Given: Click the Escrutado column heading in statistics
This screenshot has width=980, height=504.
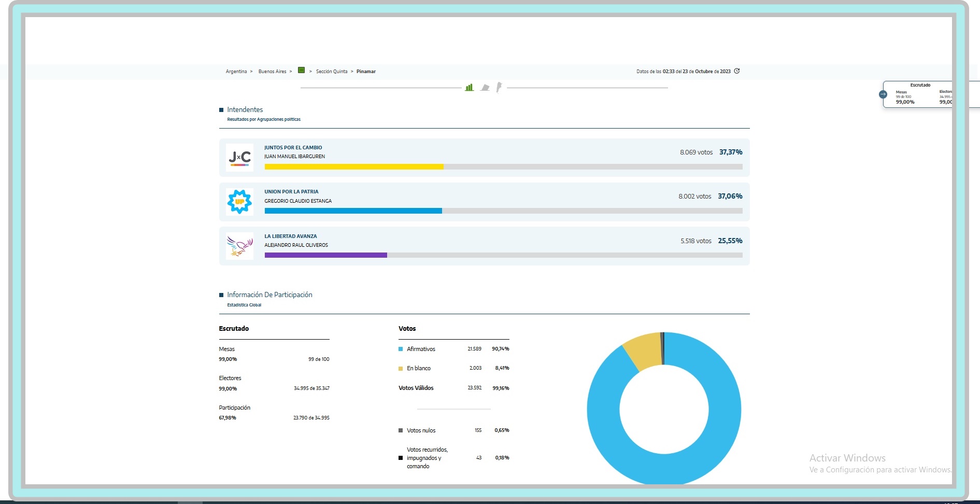Looking at the screenshot, I should coord(234,329).
